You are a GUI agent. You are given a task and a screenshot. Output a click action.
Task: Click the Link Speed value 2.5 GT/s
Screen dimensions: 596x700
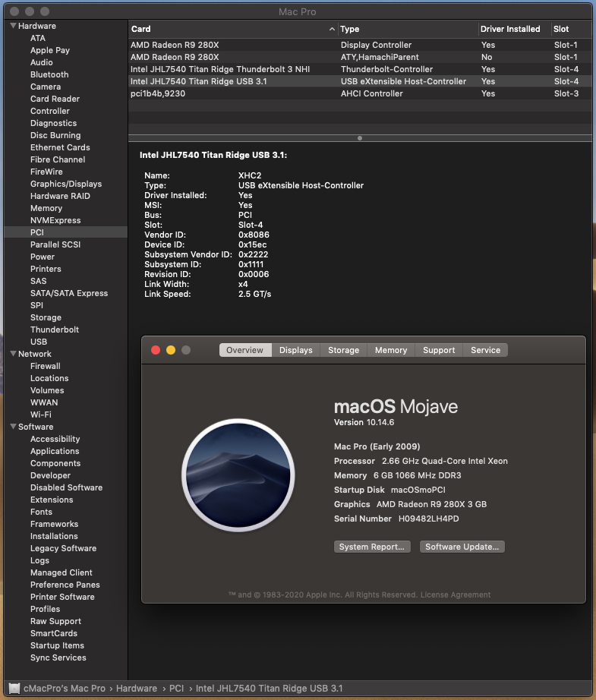pos(255,294)
